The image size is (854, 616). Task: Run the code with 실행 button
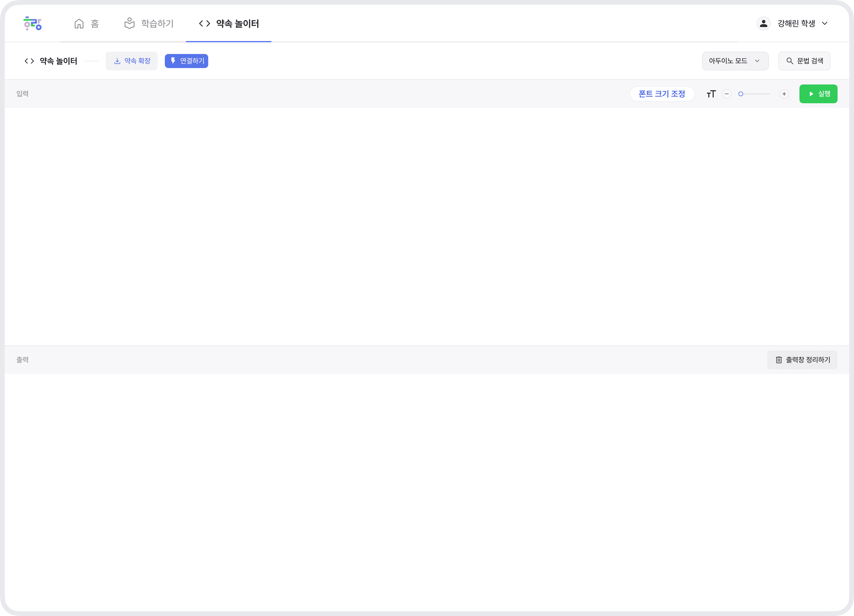click(x=818, y=94)
